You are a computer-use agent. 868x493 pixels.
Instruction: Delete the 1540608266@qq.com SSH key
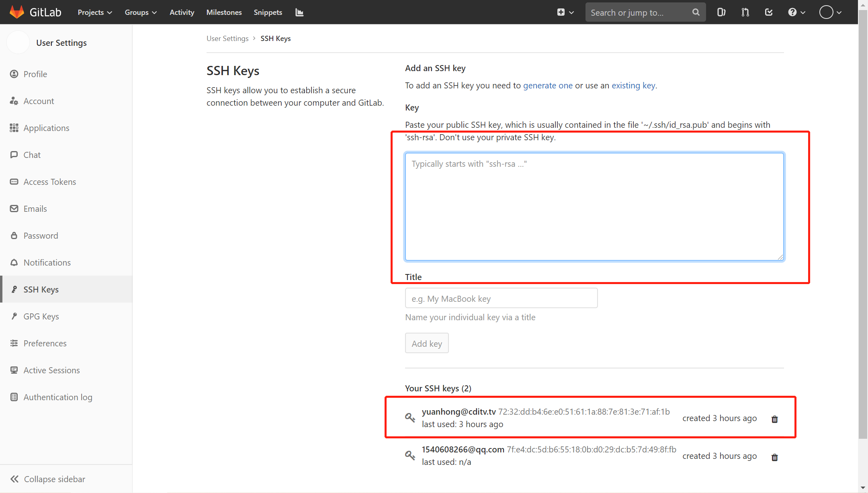coord(774,457)
